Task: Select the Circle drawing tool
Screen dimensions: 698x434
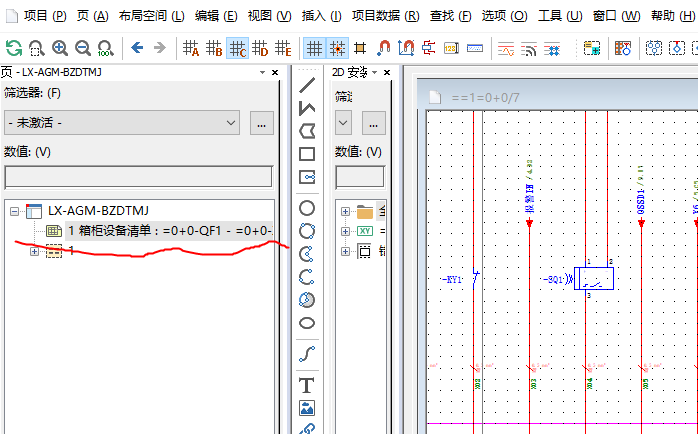Action: click(307, 208)
